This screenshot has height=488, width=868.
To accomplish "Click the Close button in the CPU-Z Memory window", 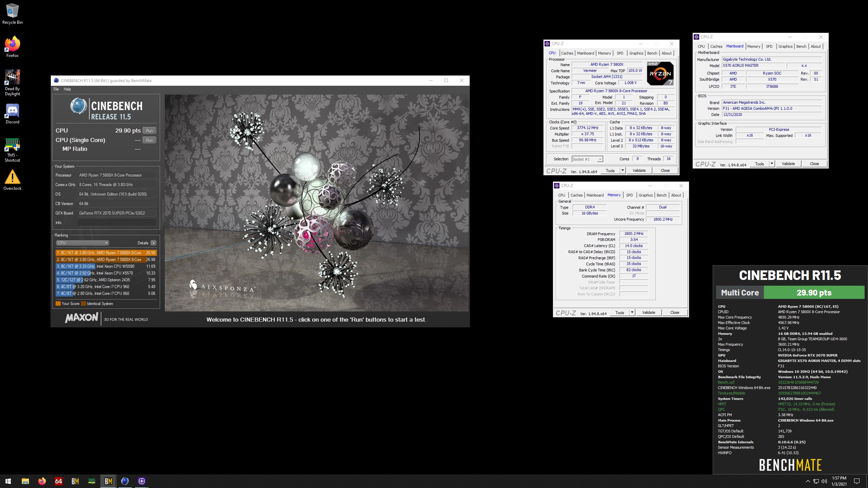I will pyautogui.click(x=675, y=313).
